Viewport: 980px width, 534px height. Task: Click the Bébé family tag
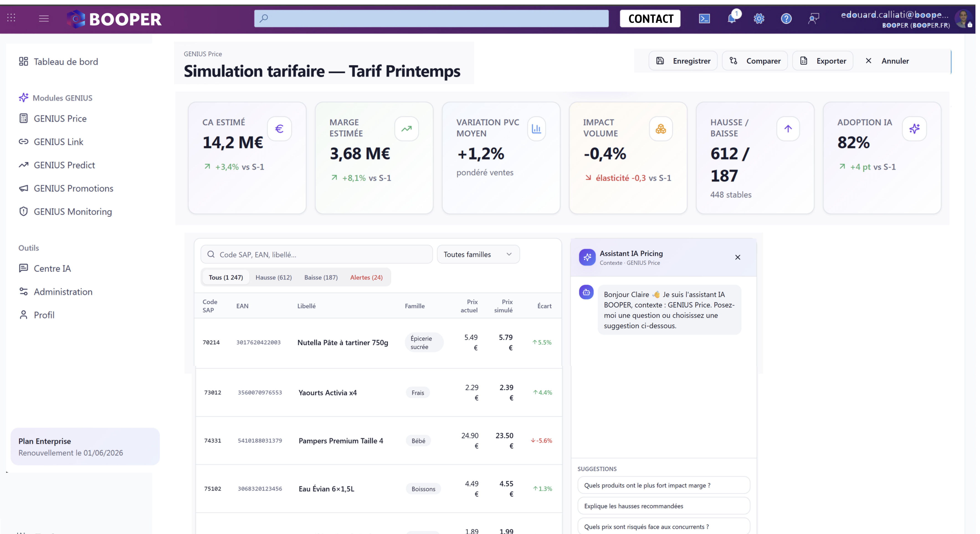coord(418,441)
